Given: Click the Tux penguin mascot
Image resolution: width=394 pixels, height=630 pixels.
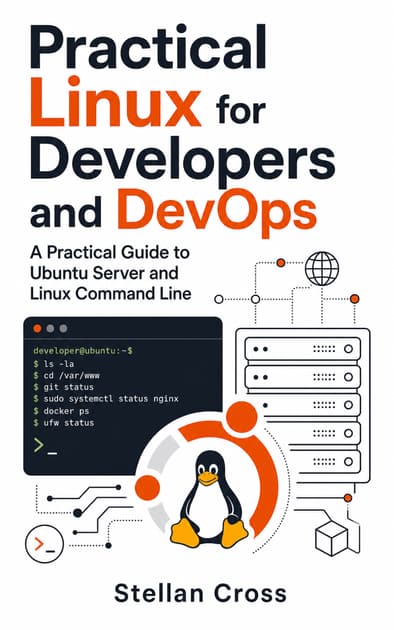Looking at the screenshot, I should click(209, 499).
